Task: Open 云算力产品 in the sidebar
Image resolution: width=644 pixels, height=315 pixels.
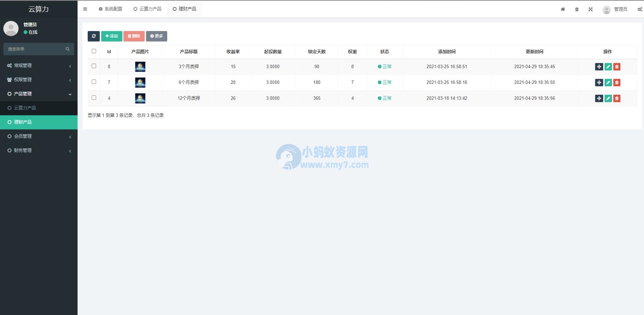Action: coord(39,108)
